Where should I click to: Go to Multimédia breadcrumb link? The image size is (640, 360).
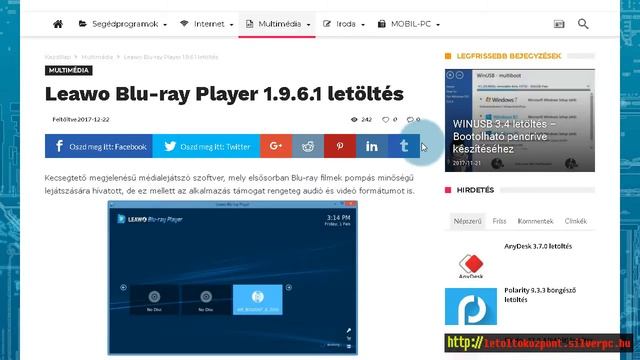97,57
